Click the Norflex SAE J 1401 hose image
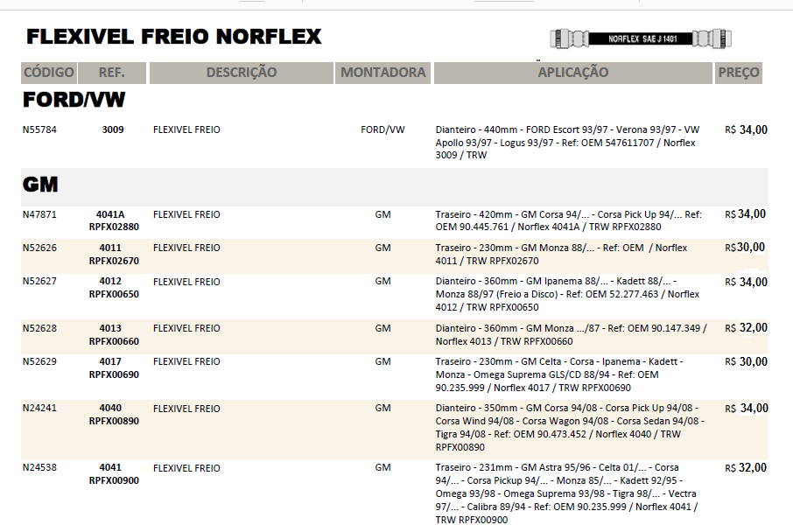Image resolution: width=793 pixels, height=532 pixels. tap(642, 38)
